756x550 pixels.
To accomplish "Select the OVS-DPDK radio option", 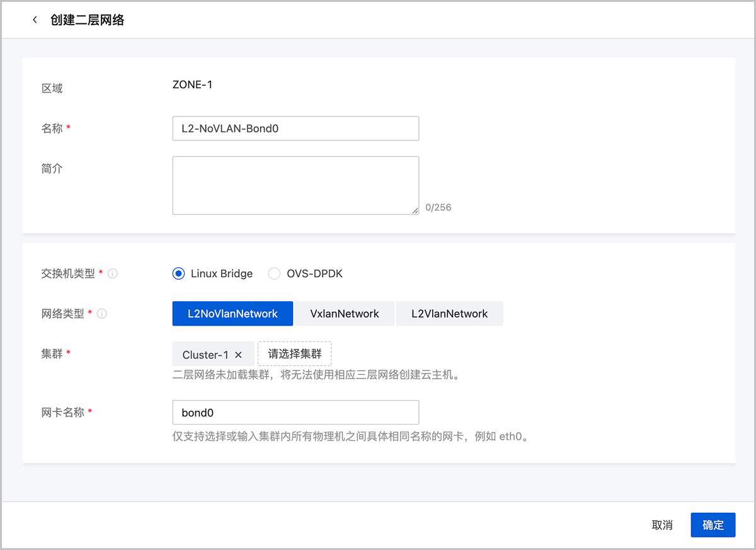I will point(274,273).
